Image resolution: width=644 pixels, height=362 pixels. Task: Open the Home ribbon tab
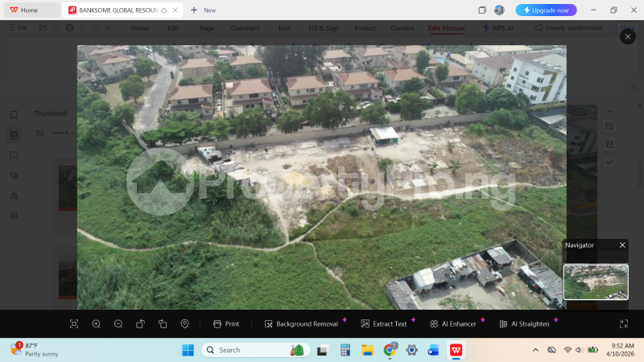pyautogui.click(x=140, y=28)
